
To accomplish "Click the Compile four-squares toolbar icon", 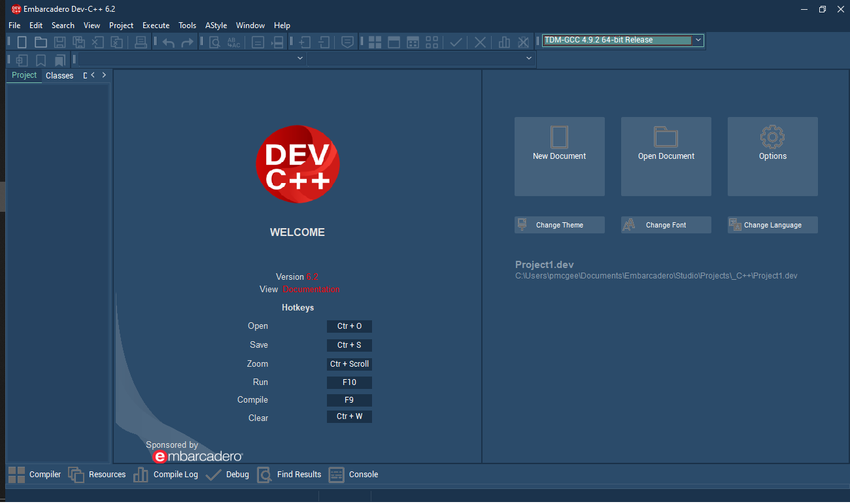I will 375,42.
